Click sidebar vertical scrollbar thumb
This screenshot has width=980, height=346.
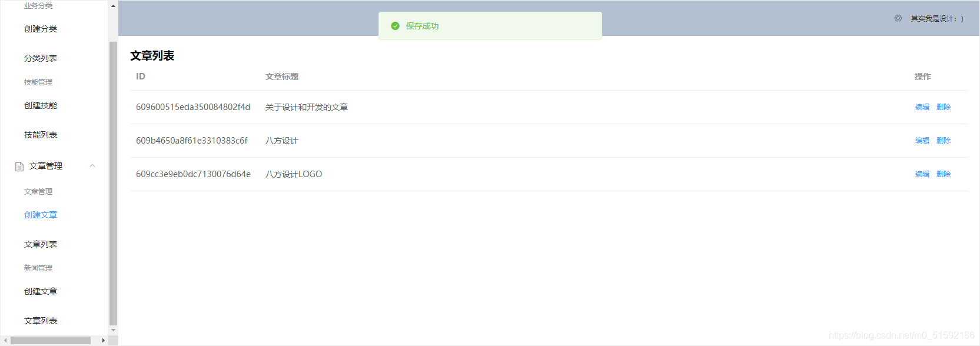tap(113, 182)
